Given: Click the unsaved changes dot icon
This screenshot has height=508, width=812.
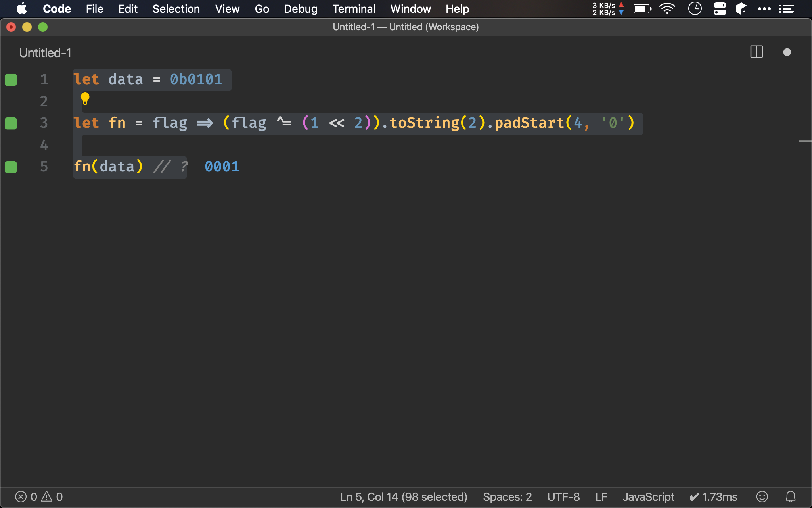Looking at the screenshot, I should point(787,52).
